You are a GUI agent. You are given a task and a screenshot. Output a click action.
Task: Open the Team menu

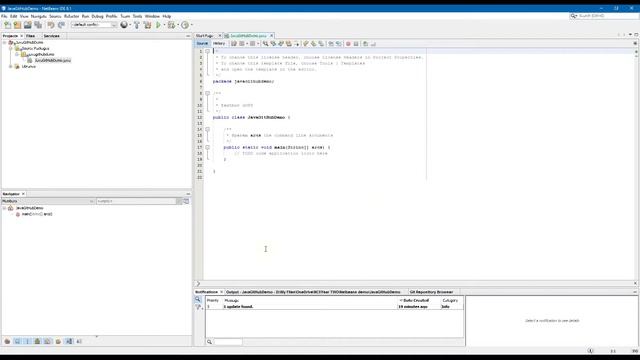[125, 16]
